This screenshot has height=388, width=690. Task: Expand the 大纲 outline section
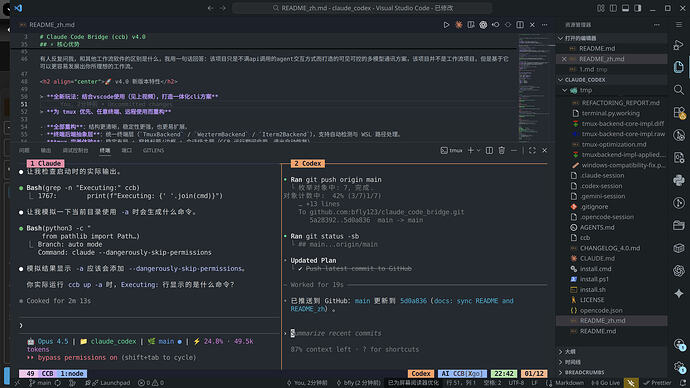(612, 351)
